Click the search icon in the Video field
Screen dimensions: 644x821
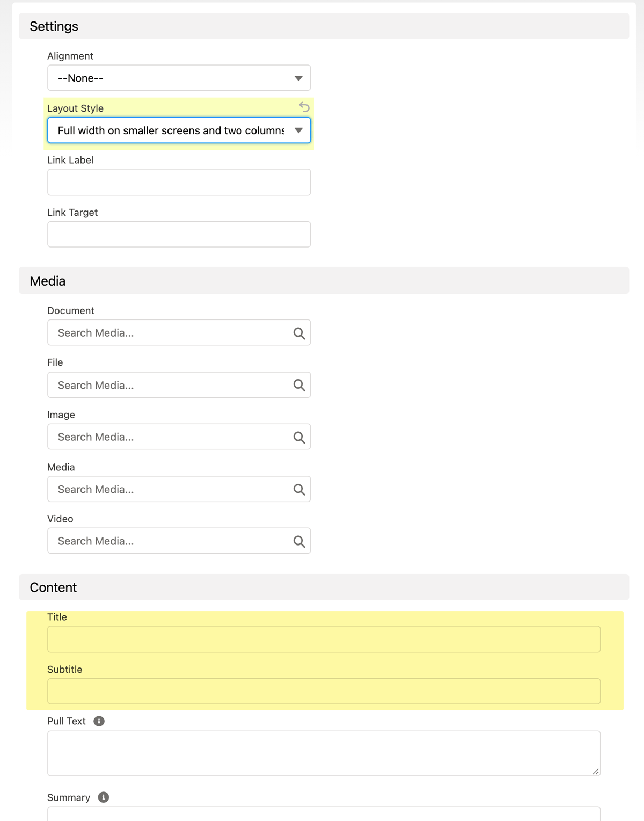point(298,541)
